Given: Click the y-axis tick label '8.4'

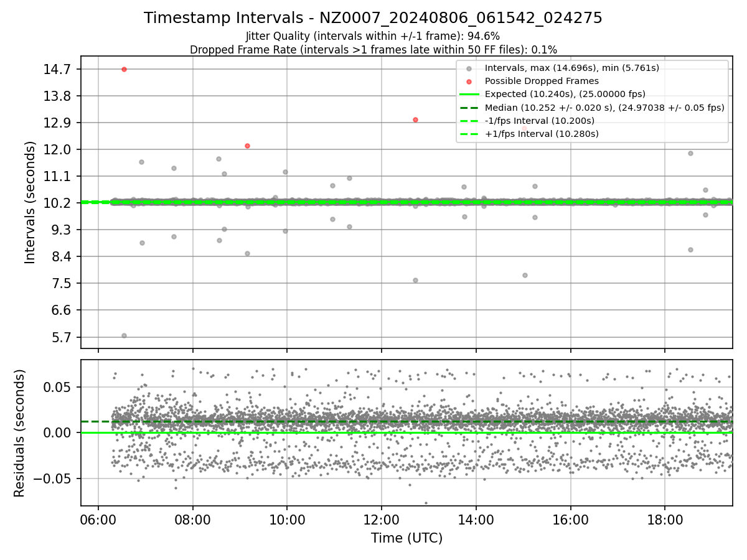Looking at the screenshot, I should click(60, 256).
